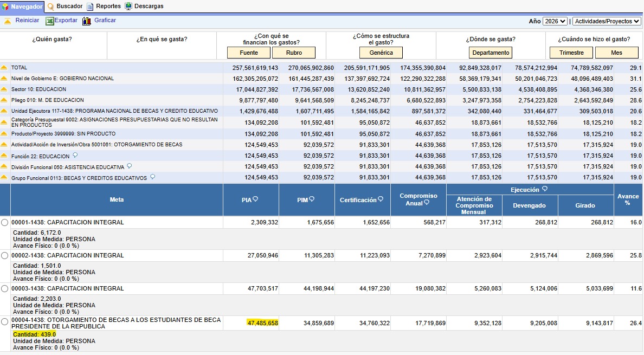Click arrow icon beside División Funcional 050
Image resolution: width=644 pixels, height=355 pixels.
(x=4, y=166)
